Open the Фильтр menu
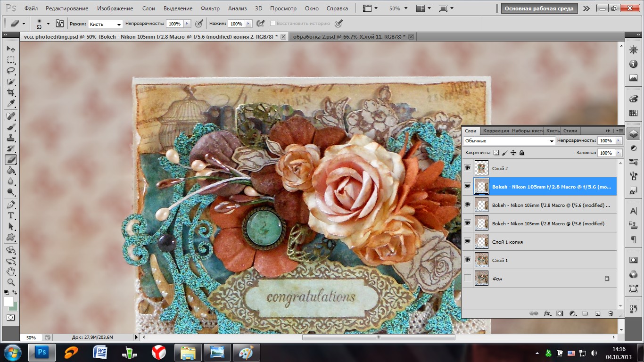This screenshot has height=362, width=644. [210, 8]
